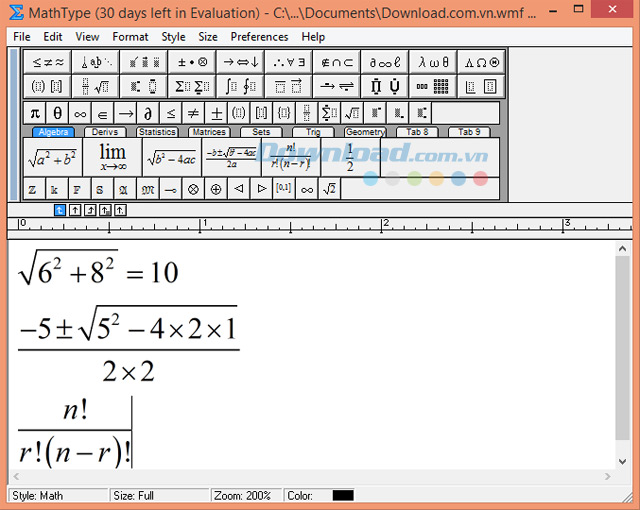Open the integral templates palette

click(240, 86)
